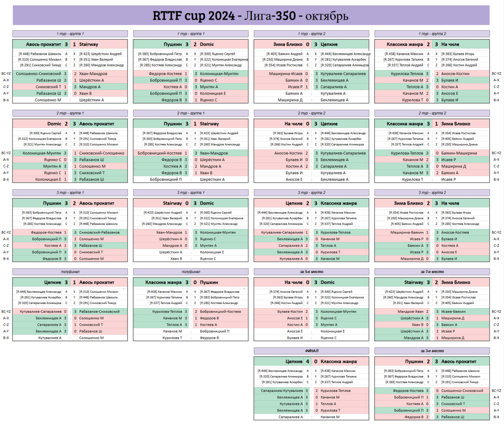Select 'Курилова-Теплов' row in the ФИНАЛ match

(x=335, y=391)
